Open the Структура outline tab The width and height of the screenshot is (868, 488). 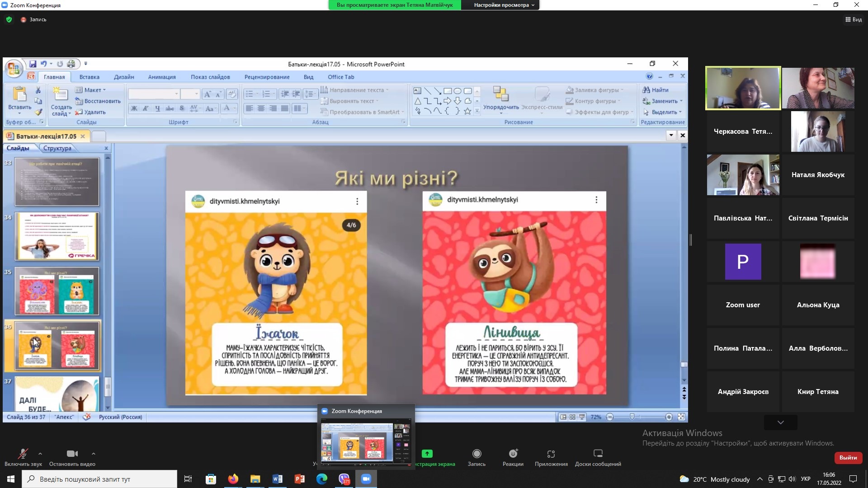pos(57,148)
